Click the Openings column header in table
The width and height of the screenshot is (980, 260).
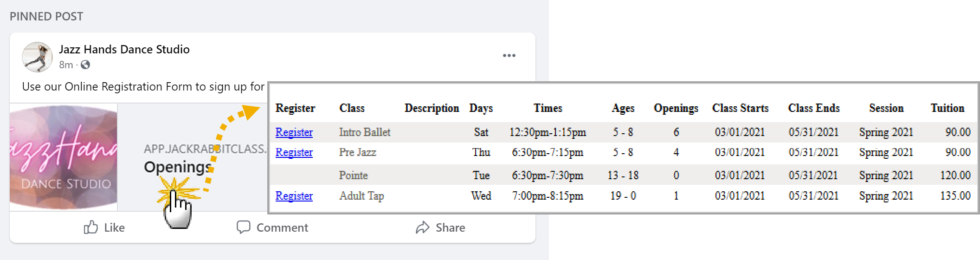pyautogui.click(x=676, y=108)
